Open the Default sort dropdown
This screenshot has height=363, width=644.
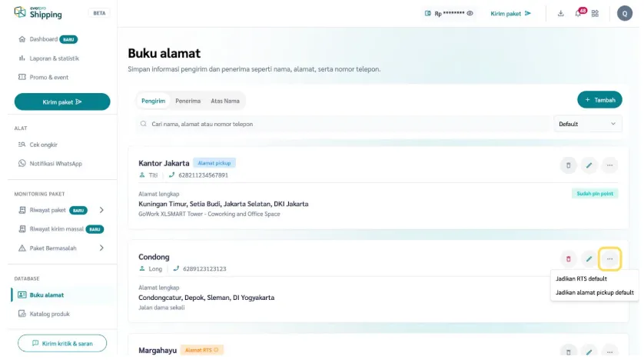[588, 124]
